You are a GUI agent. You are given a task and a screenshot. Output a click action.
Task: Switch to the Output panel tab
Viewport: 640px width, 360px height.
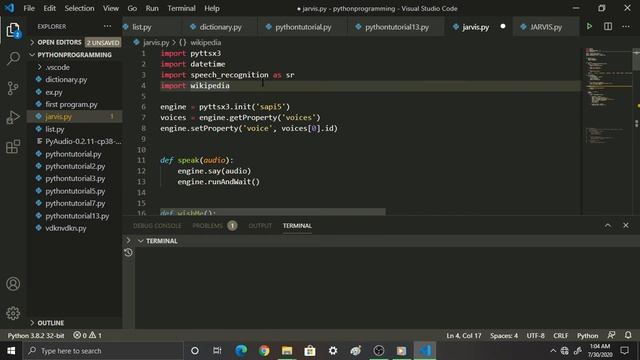260,226
